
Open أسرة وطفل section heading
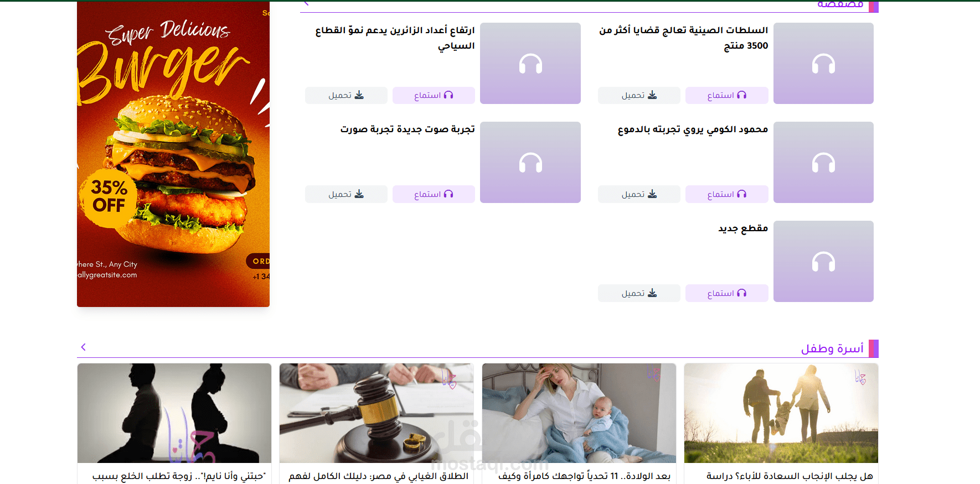point(832,348)
